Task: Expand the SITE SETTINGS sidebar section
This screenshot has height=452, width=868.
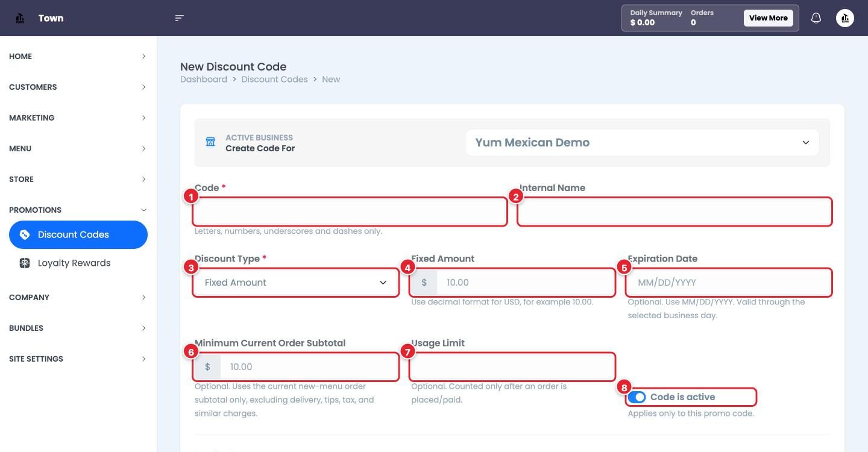Action: coord(78,359)
